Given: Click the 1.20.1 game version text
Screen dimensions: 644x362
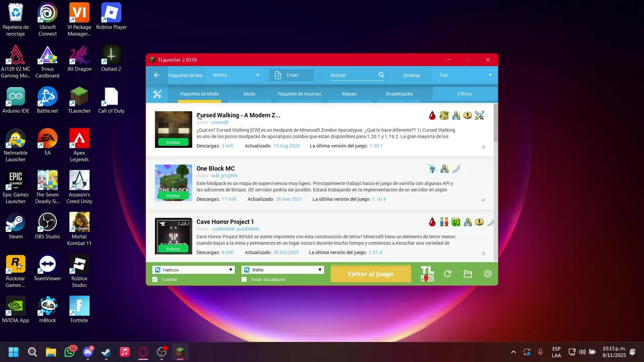Looking at the screenshot, I should (x=376, y=146).
